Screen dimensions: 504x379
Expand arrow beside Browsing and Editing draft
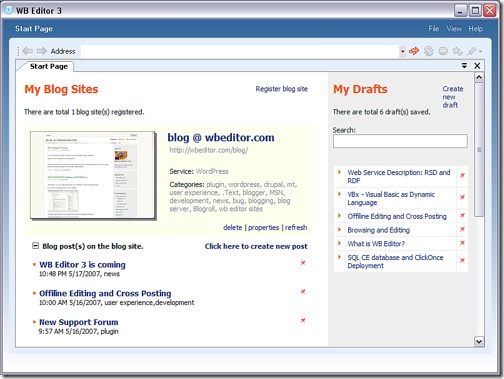[339, 229]
